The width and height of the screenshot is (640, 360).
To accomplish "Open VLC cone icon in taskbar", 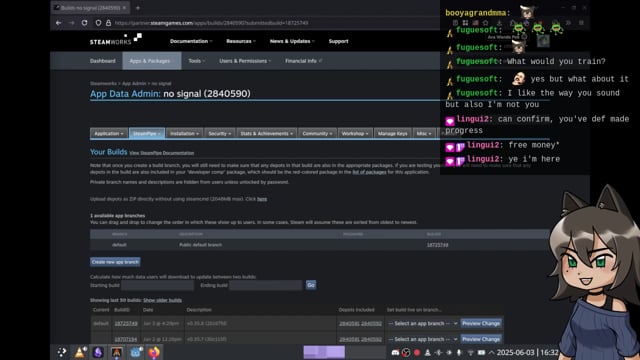I will tap(80, 352).
